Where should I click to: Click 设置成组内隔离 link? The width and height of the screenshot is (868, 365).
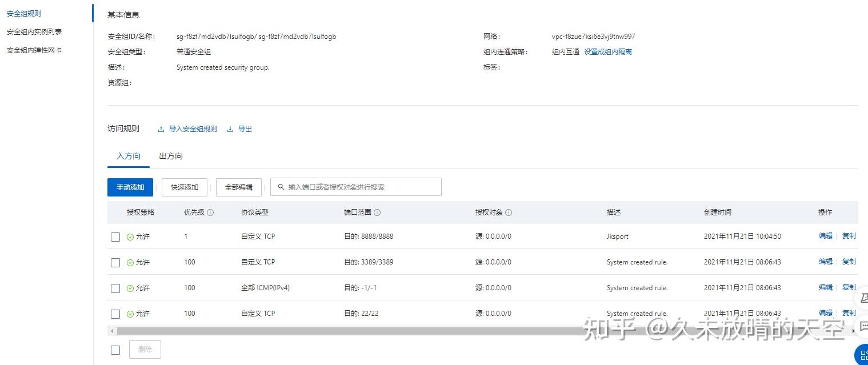pyautogui.click(x=608, y=52)
